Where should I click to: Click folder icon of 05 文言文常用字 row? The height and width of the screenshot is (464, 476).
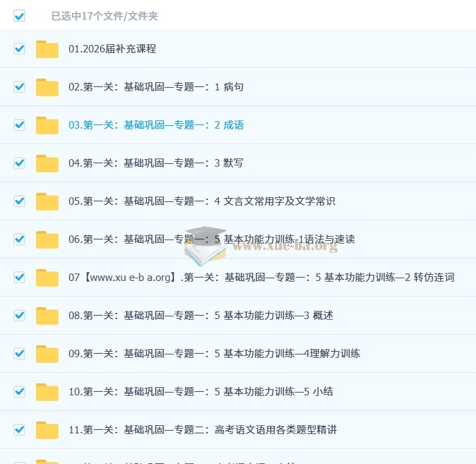[47, 201]
